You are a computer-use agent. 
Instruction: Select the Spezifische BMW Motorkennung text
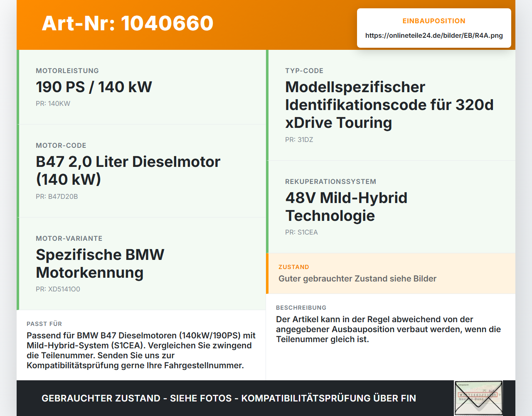(x=100, y=264)
